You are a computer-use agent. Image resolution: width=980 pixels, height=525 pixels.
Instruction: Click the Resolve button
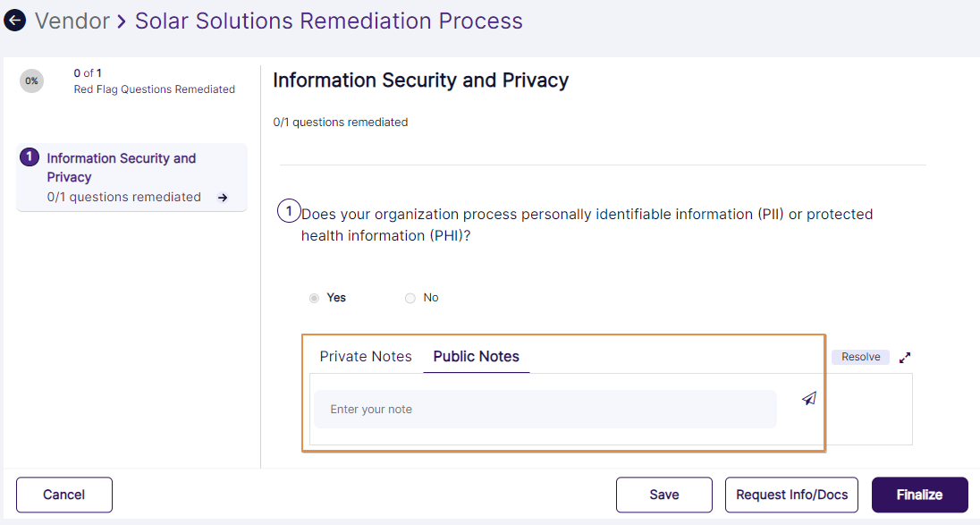point(860,357)
